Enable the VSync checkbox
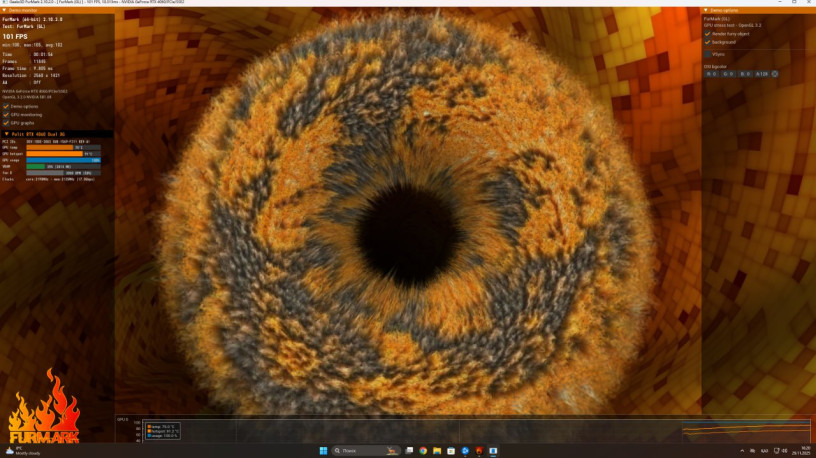The height and width of the screenshot is (458, 816). (708, 54)
